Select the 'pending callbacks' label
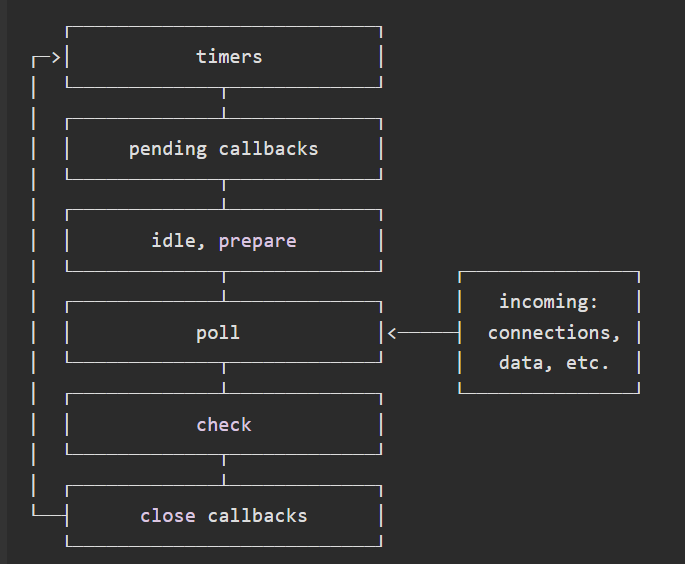Image resolution: width=685 pixels, height=564 pixels. tap(223, 149)
